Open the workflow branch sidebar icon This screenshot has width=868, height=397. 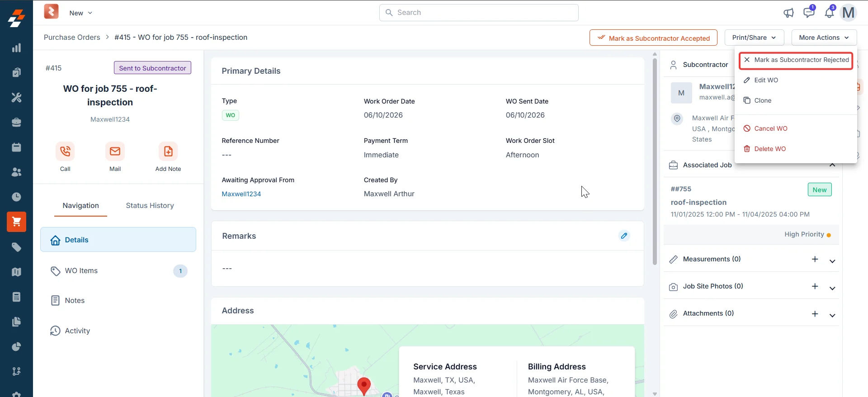coord(16,371)
